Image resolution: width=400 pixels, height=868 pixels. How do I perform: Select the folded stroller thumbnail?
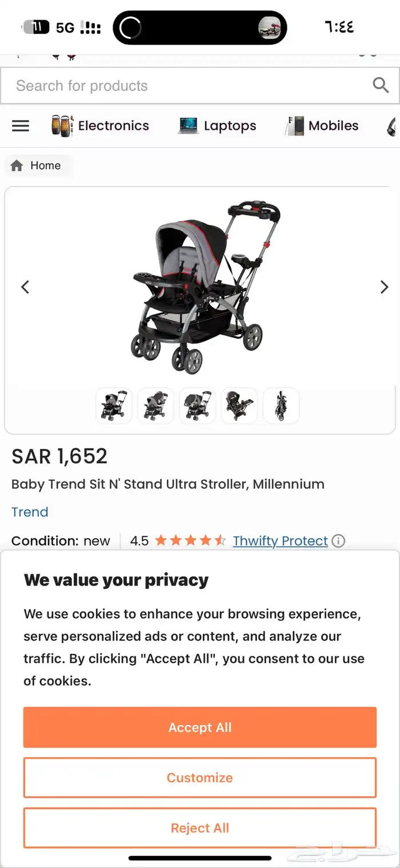[x=281, y=405]
